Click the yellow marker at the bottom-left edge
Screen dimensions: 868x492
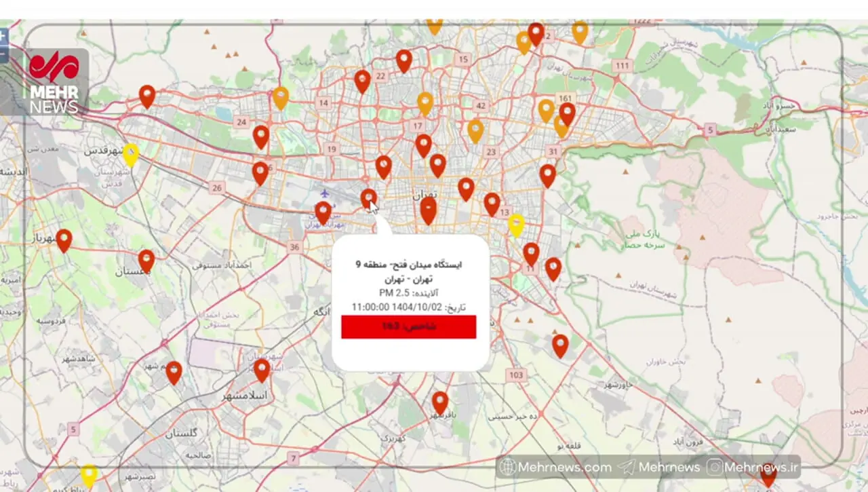pos(89,474)
